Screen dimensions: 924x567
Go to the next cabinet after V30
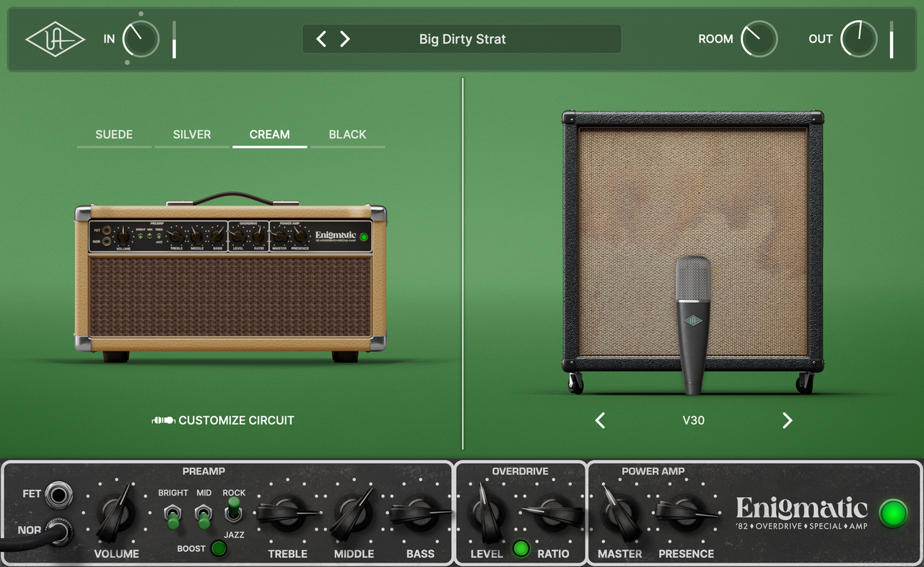(788, 421)
